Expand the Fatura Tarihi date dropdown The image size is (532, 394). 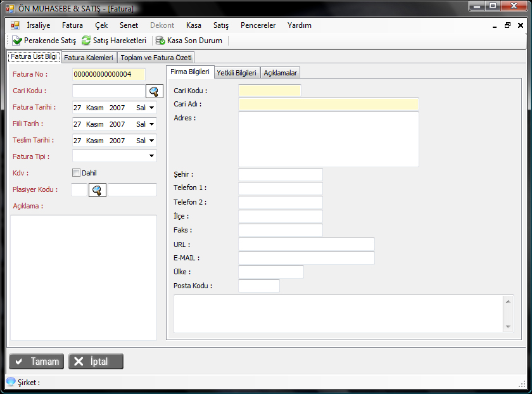[x=152, y=108]
